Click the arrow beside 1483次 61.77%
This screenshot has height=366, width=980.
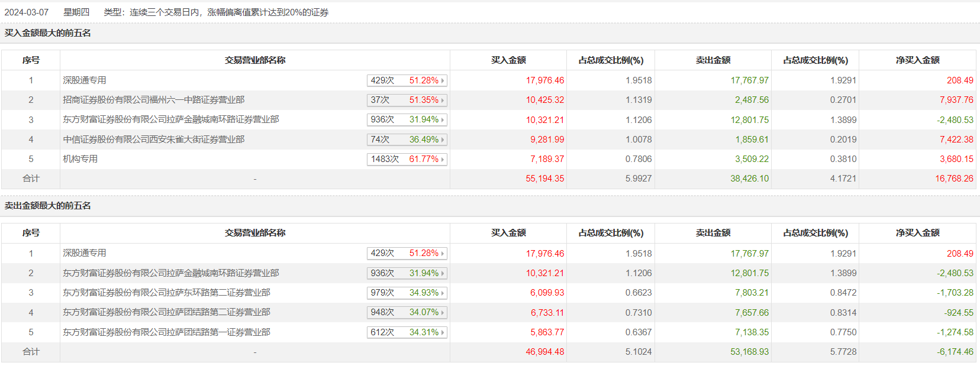442,160
